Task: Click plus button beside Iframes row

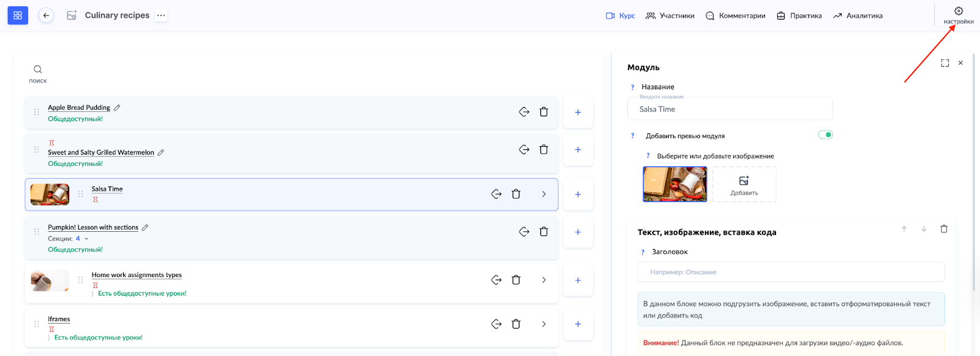Action: point(578,324)
